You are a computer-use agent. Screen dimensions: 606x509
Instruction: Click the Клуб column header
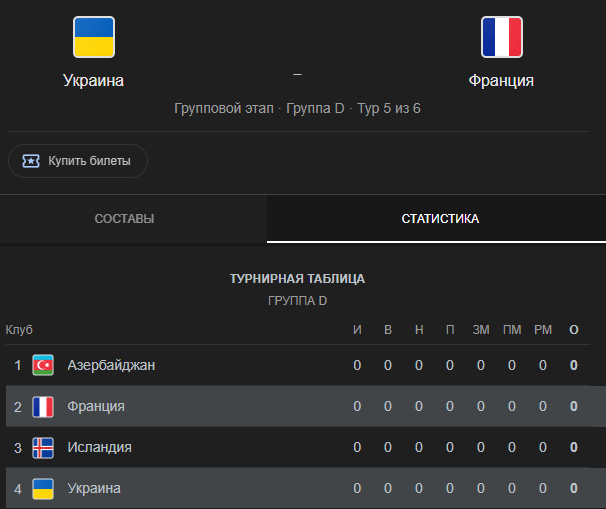(x=19, y=330)
